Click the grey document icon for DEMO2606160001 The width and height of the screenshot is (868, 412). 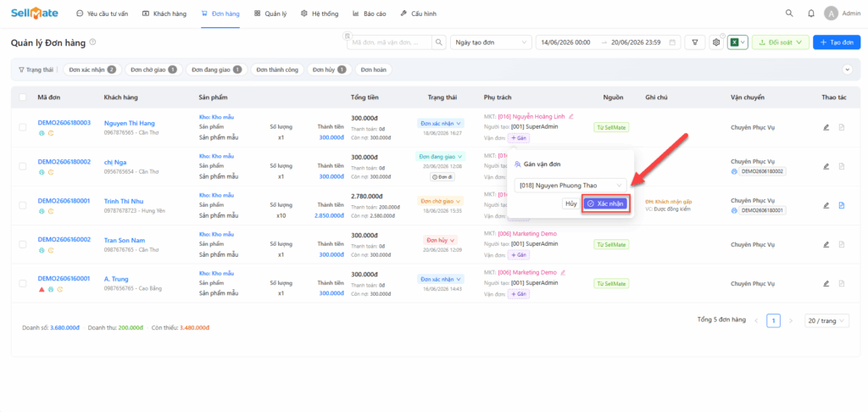click(842, 283)
